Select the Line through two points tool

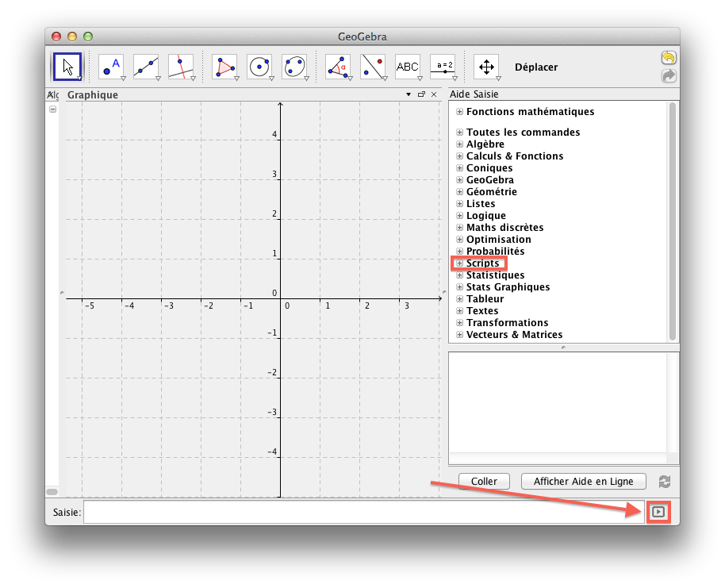coord(146,67)
